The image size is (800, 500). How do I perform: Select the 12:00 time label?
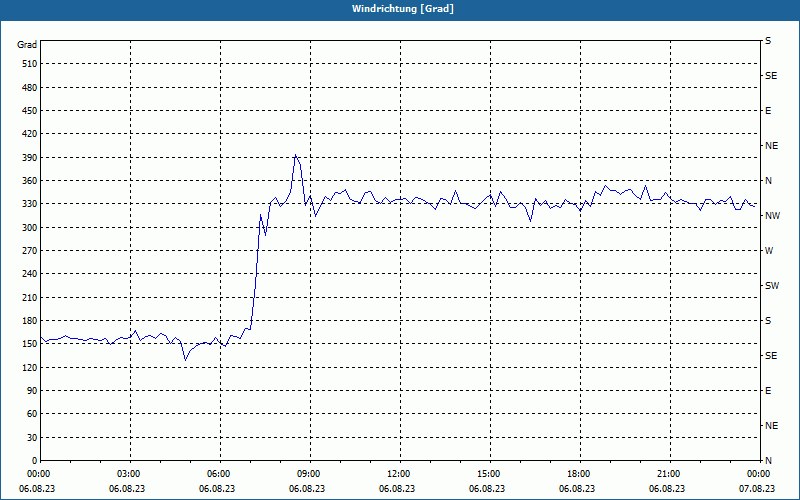click(x=399, y=474)
